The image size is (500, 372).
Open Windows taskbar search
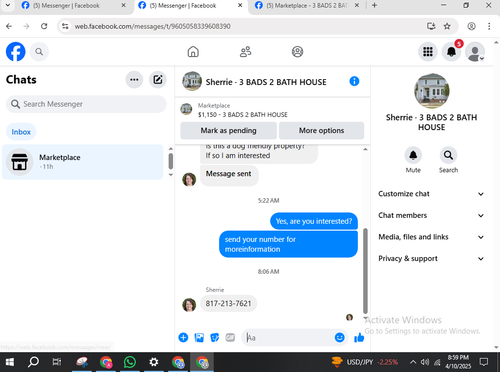point(33,362)
